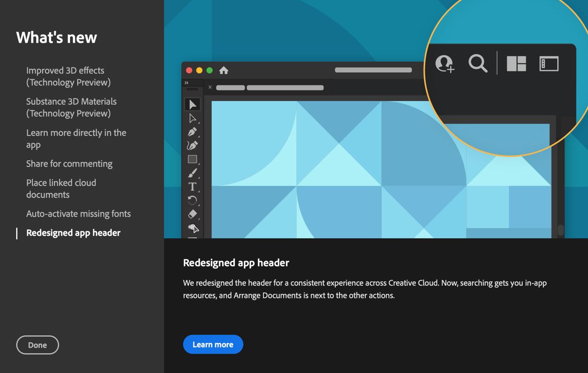Click the magnified Search icon
The width and height of the screenshot is (588, 373).
(x=478, y=63)
